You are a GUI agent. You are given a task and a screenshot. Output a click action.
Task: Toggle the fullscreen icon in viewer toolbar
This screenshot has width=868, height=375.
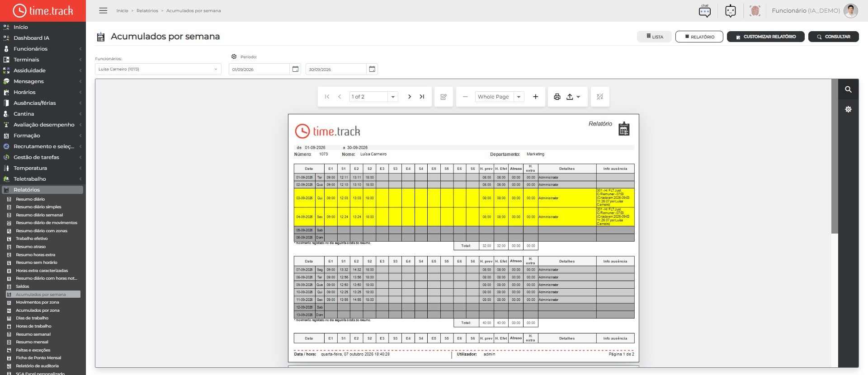[x=600, y=97]
